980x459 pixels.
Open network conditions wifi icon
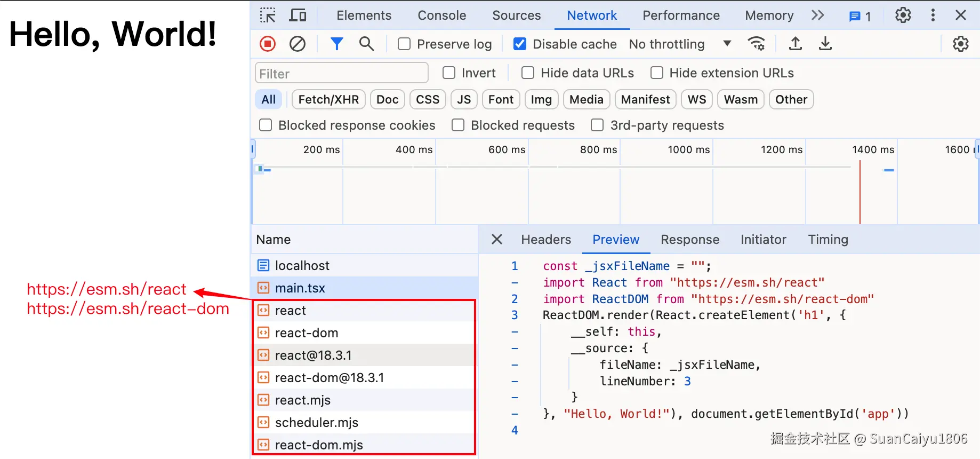click(756, 44)
